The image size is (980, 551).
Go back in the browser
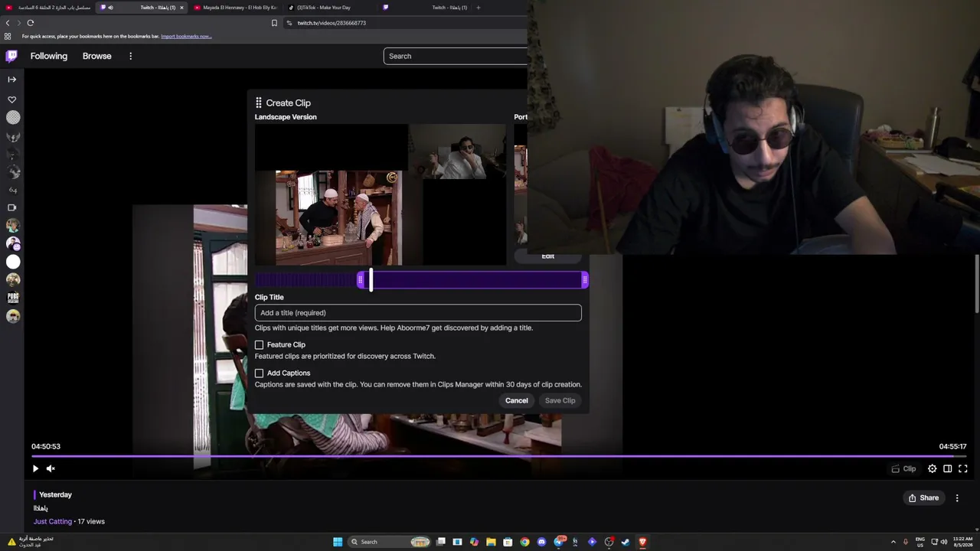(8, 23)
